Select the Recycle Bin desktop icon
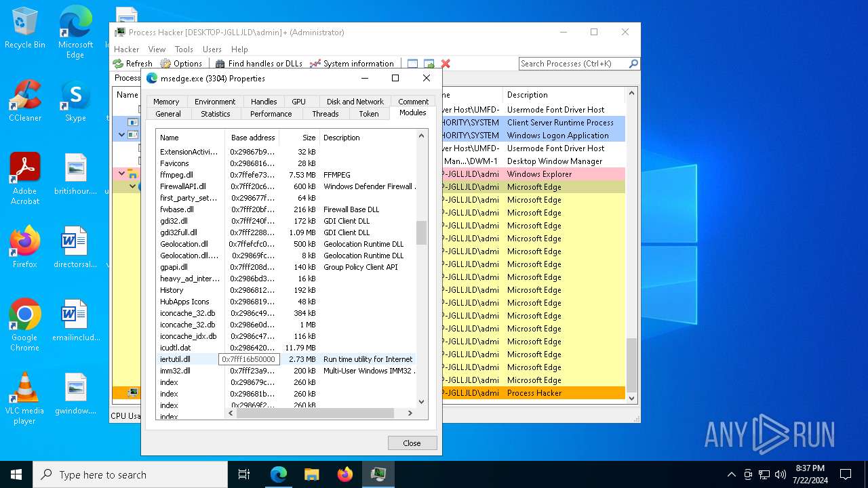This screenshot has width=868, height=488. [x=25, y=28]
